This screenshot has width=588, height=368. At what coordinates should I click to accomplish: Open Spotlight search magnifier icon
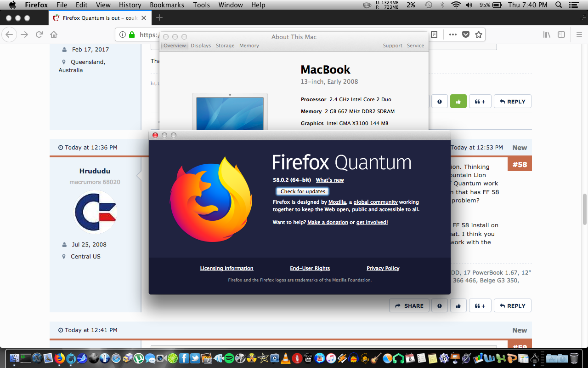559,5
